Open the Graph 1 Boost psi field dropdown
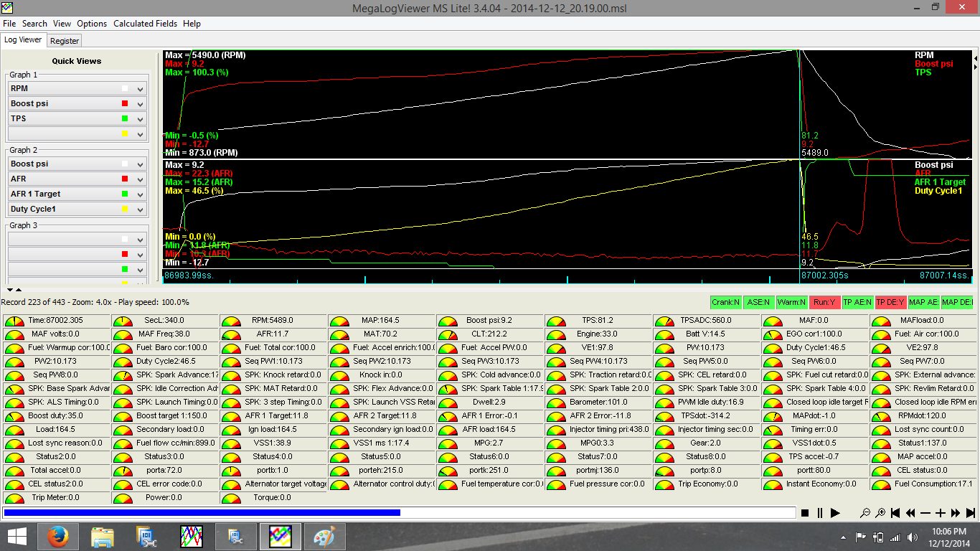 [x=141, y=104]
